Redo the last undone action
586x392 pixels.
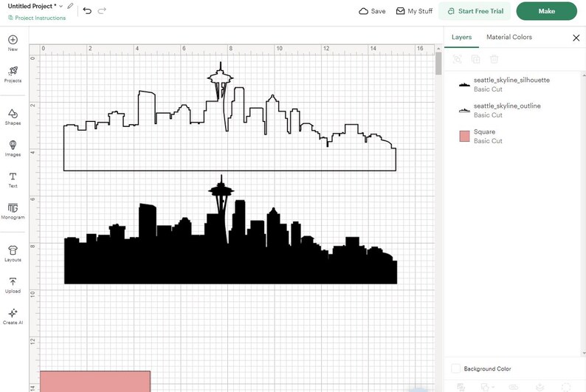pos(102,11)
